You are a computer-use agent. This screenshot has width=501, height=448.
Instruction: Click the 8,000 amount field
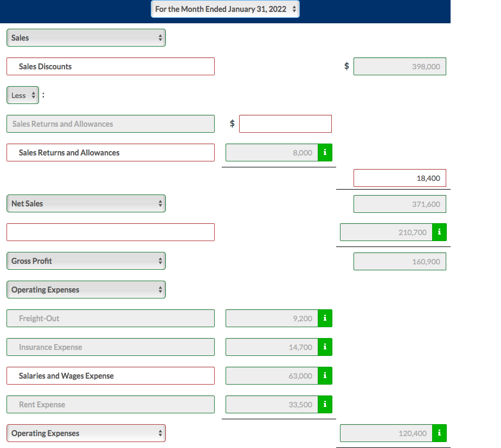pyautogui.click(x=272, y=152)
